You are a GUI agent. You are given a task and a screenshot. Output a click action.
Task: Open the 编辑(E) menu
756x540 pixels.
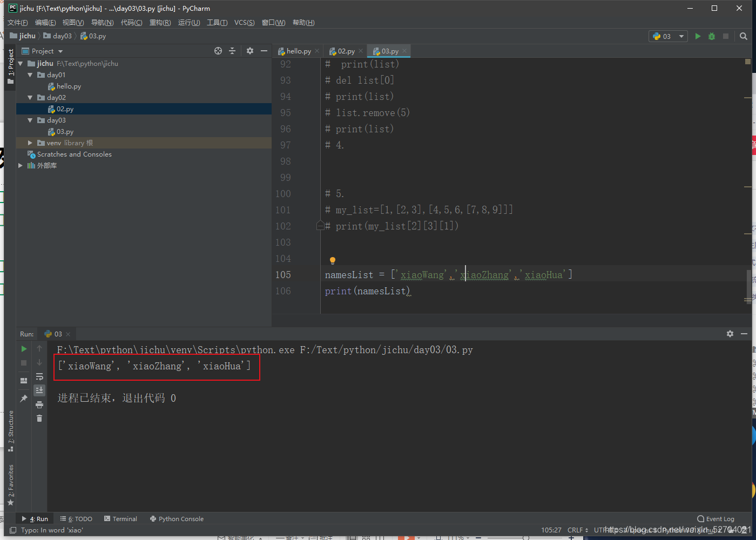(45, 23)
